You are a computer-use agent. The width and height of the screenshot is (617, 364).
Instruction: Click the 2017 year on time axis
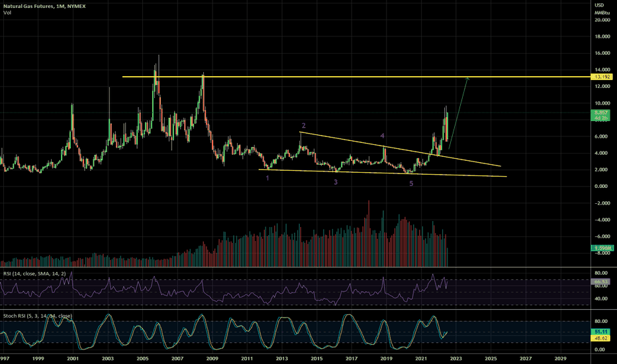pyautogui.click(x=352, y=359)
